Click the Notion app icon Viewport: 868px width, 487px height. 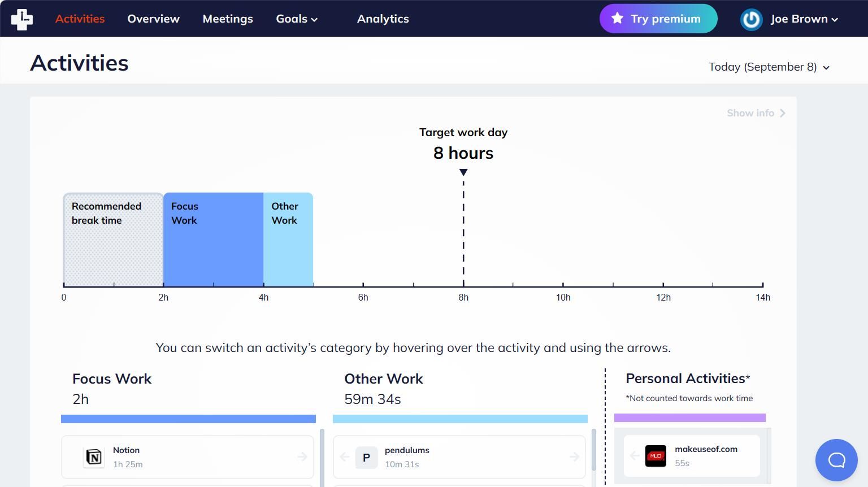pos(94,457)
